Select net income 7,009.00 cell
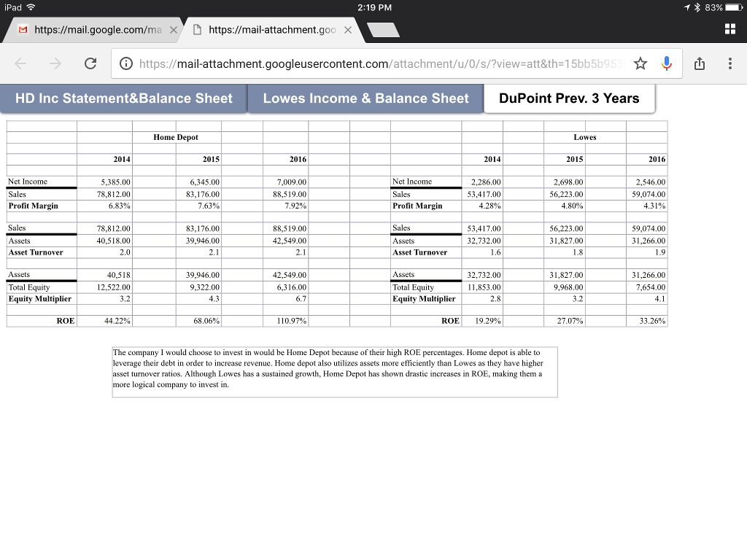Viewport: 747px width, 560px height. [285, 182]
